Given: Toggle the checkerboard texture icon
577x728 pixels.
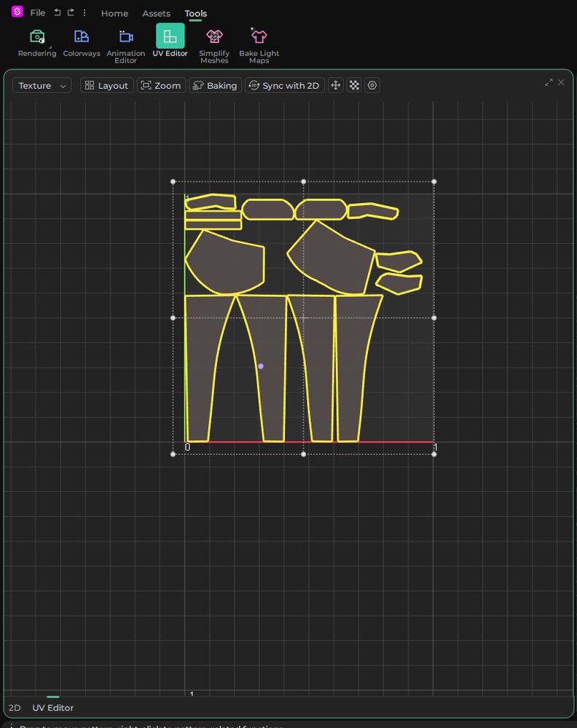Looking at the screenshot, I should [x=354, y=85].
